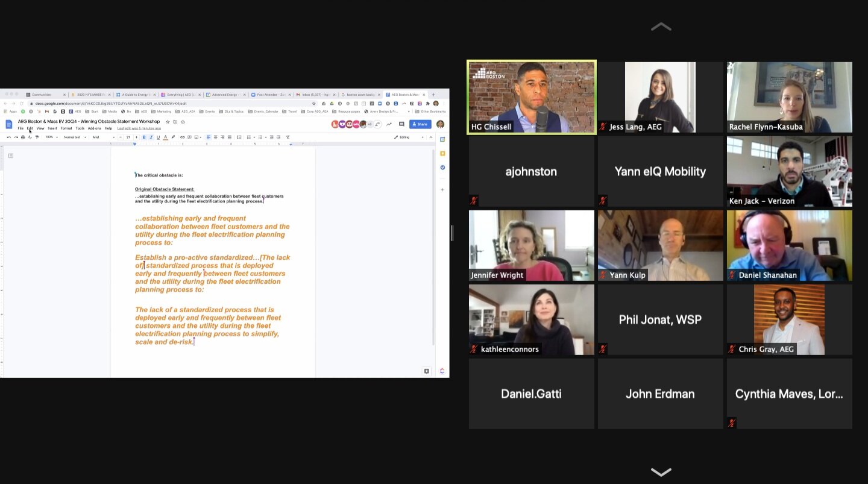The height and width of the screenshot is (484, 868).
Task: Click the increase indent icon
Action: [278, 137]
